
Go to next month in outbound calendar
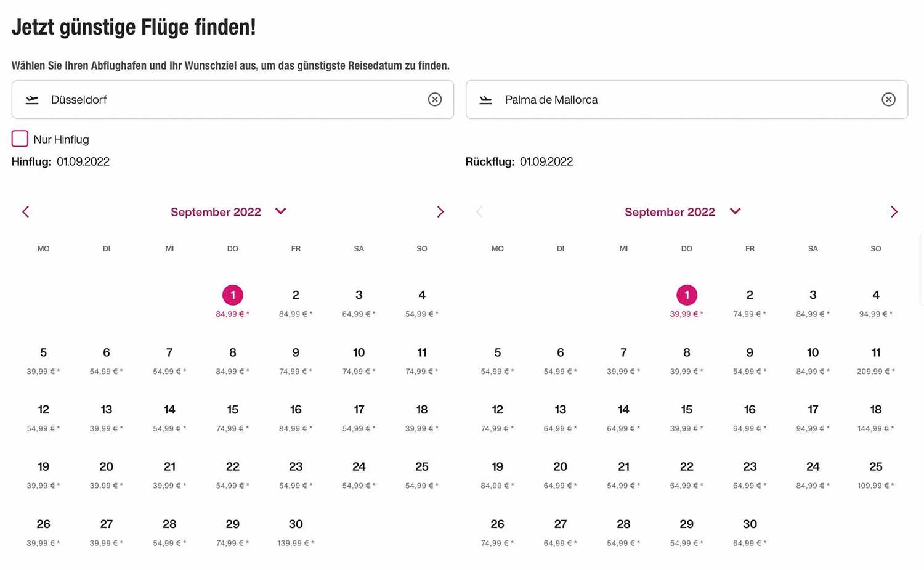pyautogui.click(x=440, y=212)
